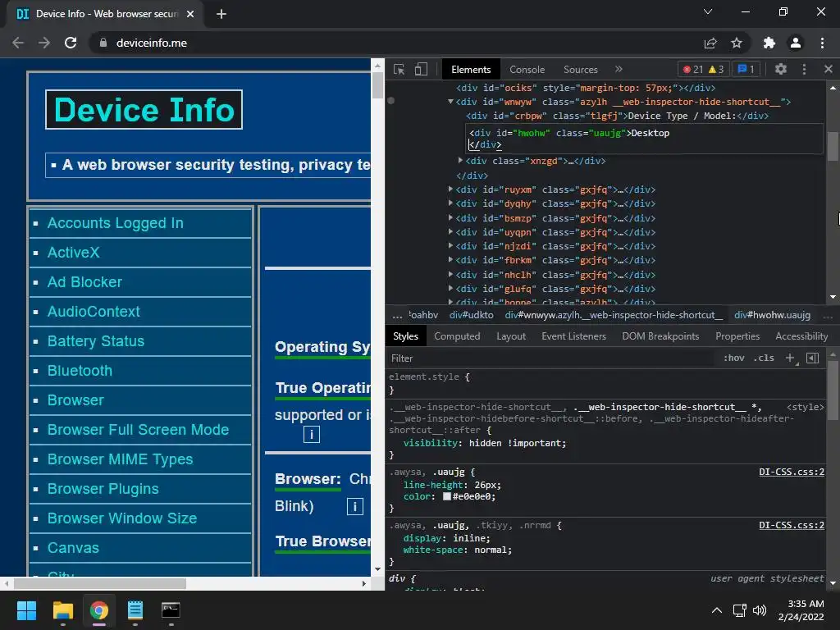The height and width of the screenshot is (630, 840).
Task: Expand the div#glufq node
Action: pos(450,288)
